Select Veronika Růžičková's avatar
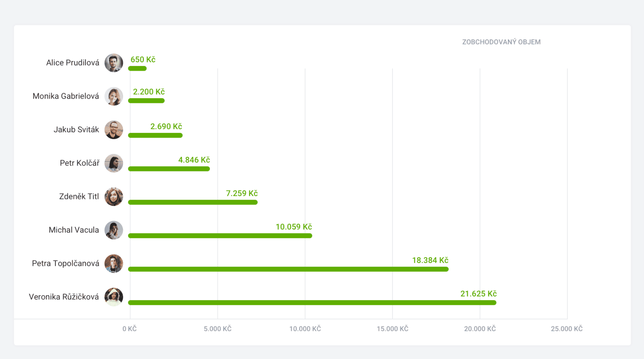This screenshot has width=644, height=359. [x=114, y=297]
